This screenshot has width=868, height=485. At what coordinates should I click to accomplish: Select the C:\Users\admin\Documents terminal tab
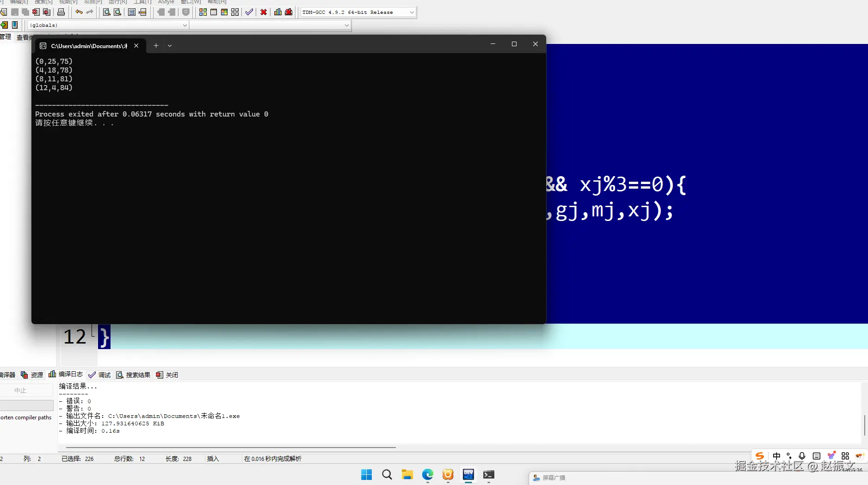[89, 46]
